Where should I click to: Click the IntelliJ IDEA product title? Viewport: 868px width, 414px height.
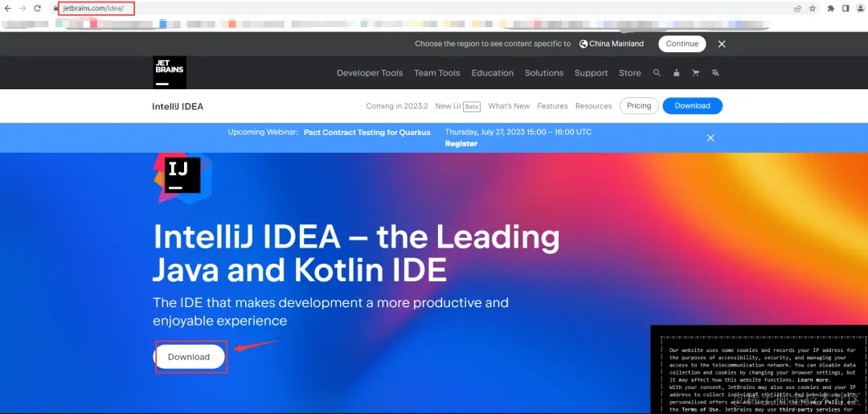click(x=178, y=106)
